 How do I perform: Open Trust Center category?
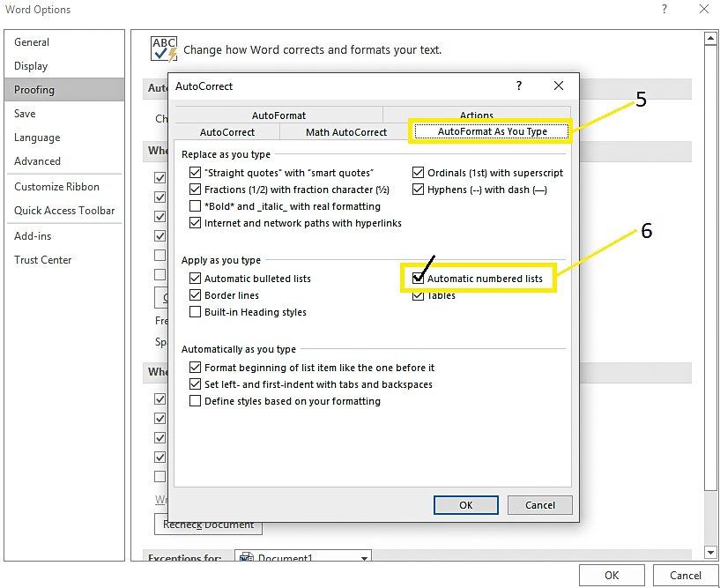[x=64, y=260]
